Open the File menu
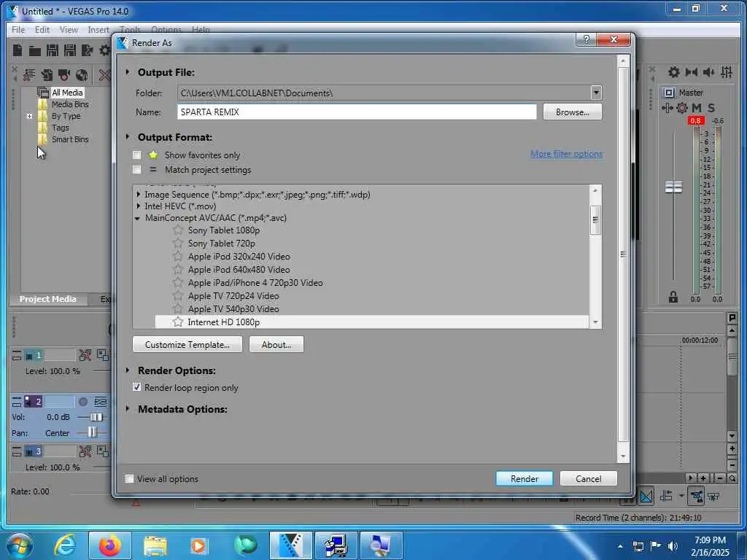 (x=18, y=29)
